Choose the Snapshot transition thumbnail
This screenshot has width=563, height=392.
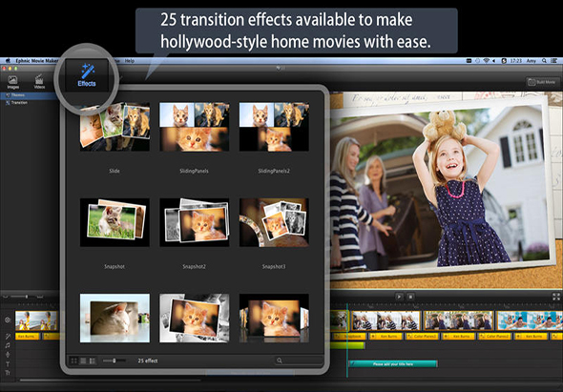pos(115,222)
